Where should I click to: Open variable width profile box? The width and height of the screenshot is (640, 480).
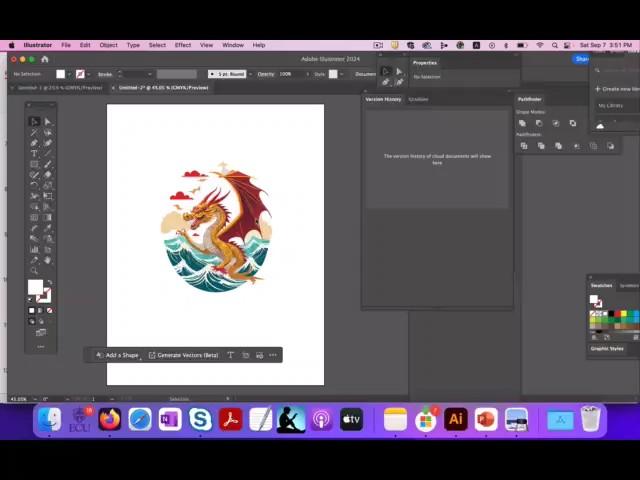tap(177, 74)
